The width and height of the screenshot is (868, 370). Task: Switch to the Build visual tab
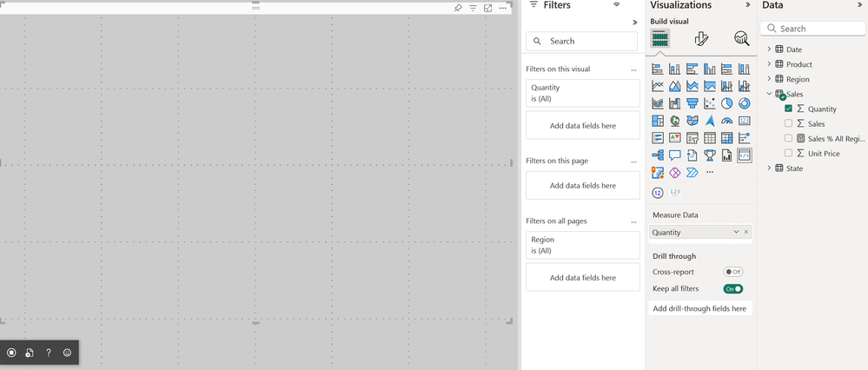coord(659,38)
